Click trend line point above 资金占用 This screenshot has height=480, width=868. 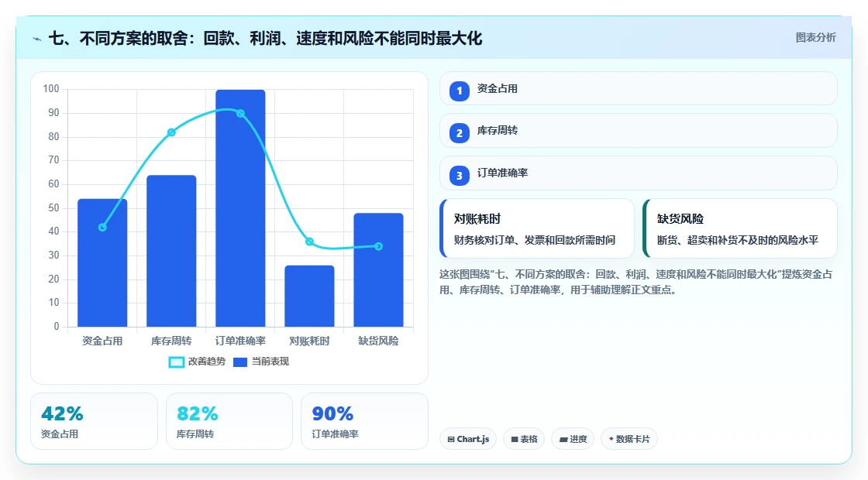[x=102, y=228]
